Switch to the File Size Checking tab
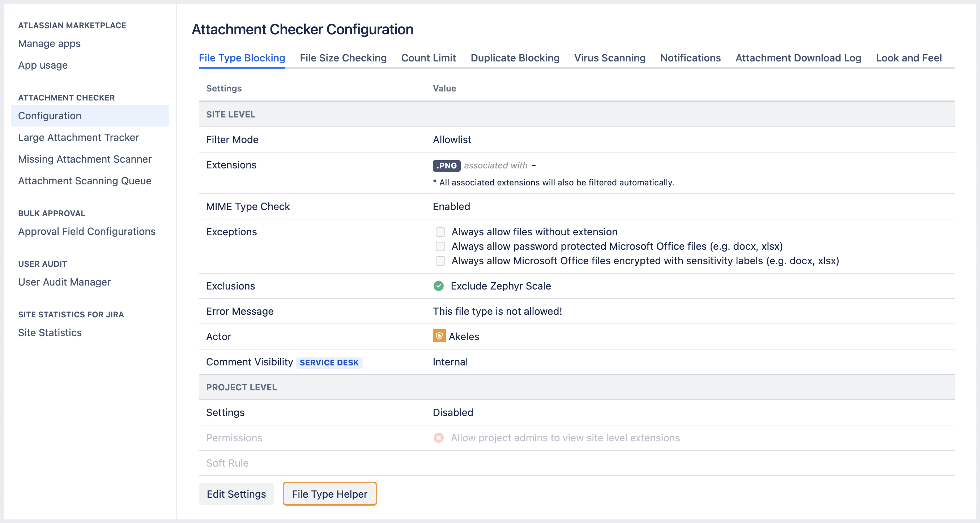Image resolution: width=980 pixels, height=523 pixels. pos(343,58)
